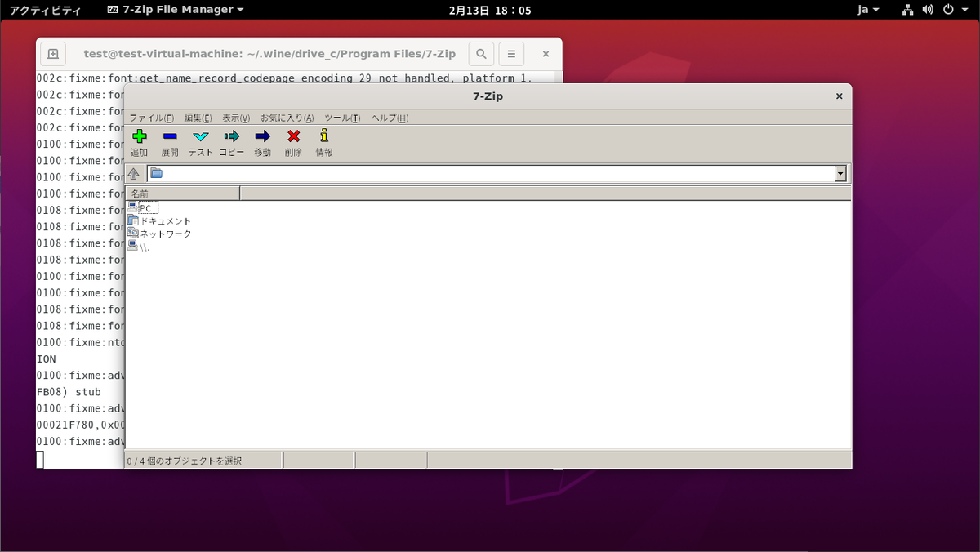Image resolution: width=980 pixels, height=552 pixels.
Task: Click the Copy (コピー) toolbar icon
Action: 232,136
